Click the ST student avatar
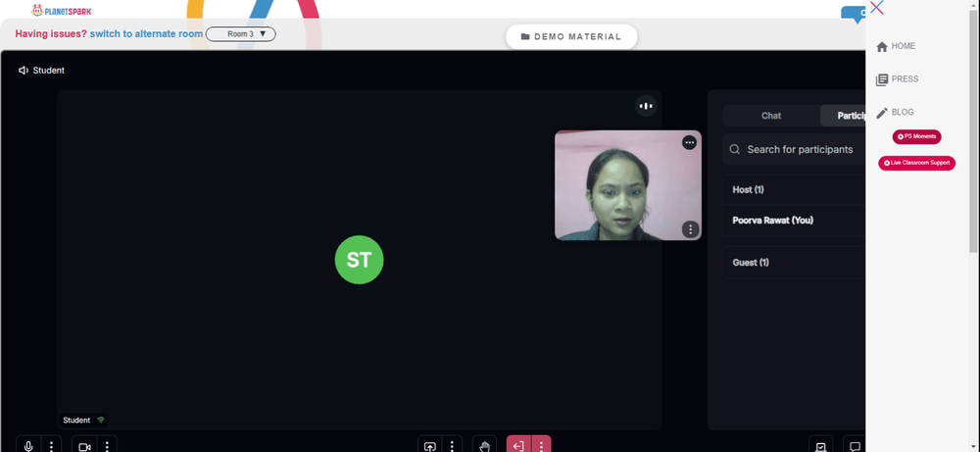Viewport: 980px width, 452px height. (360, 260)
